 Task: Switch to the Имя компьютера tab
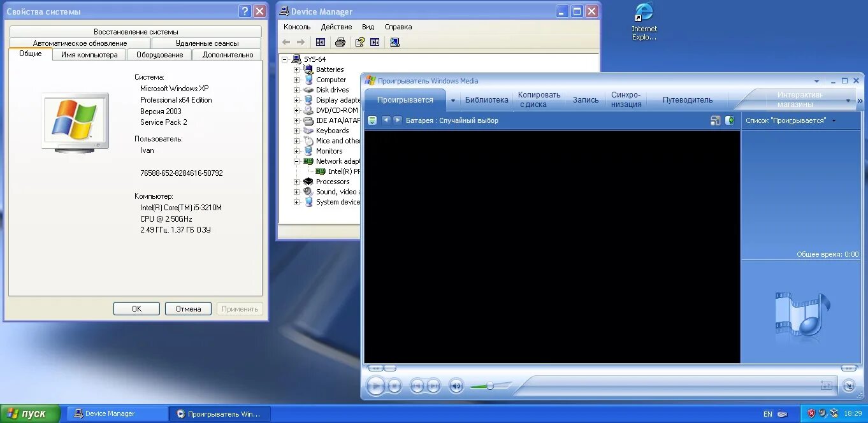click(89, 55)
